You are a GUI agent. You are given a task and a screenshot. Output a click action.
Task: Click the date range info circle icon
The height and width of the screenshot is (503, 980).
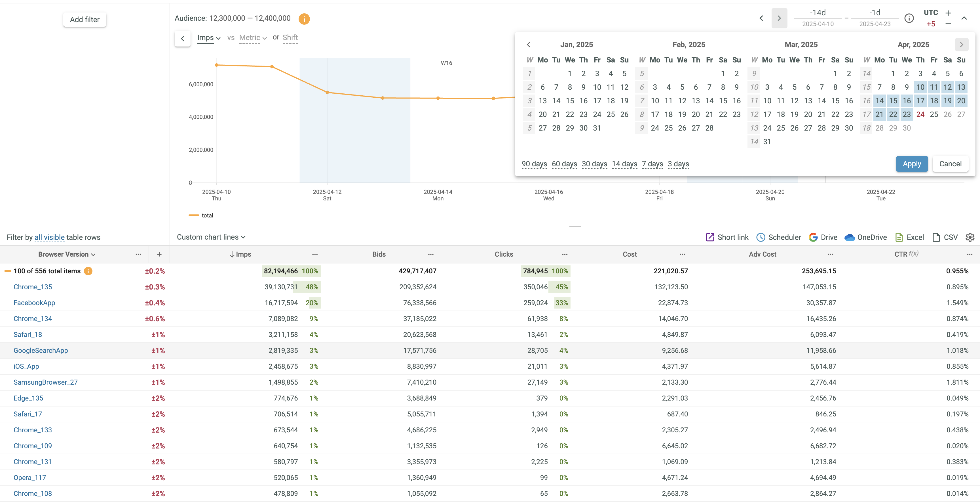[909, 18]
